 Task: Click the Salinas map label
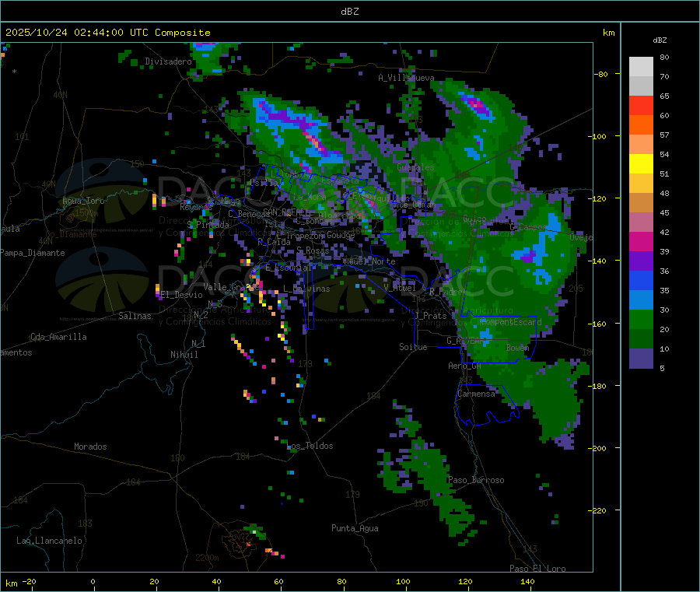coord(135,316)
